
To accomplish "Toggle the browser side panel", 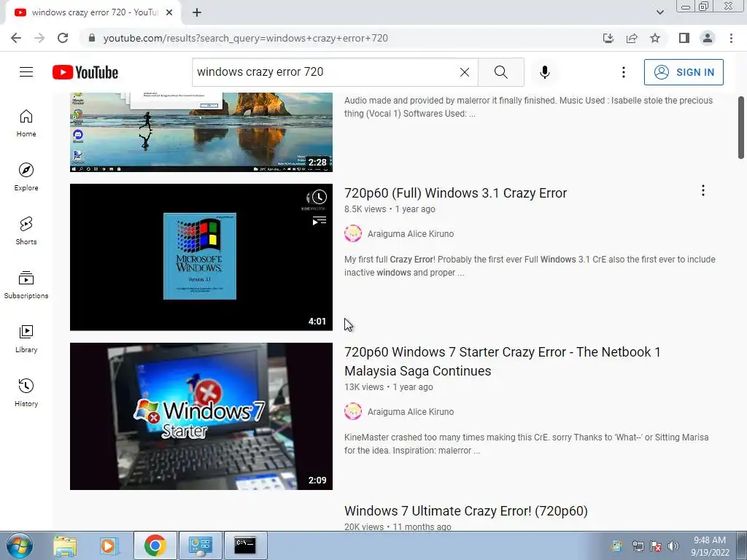I will pyautogui.click(x=684, y=38).
